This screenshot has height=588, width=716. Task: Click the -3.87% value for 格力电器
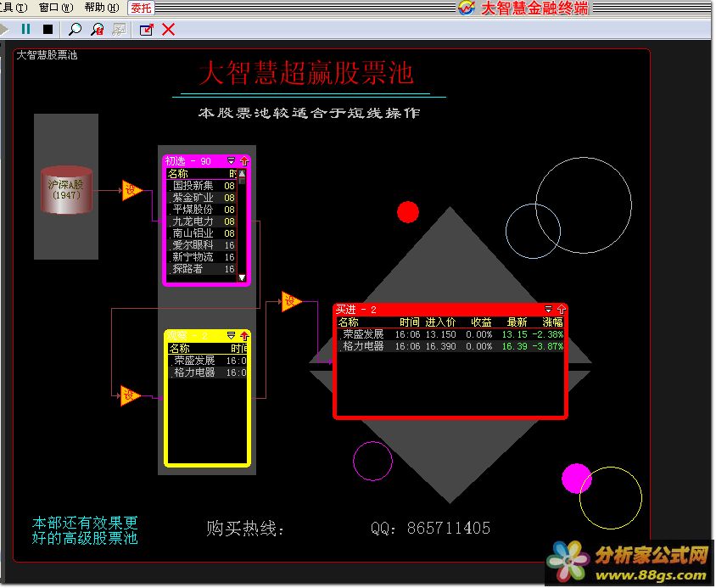[x=547, y=346]
